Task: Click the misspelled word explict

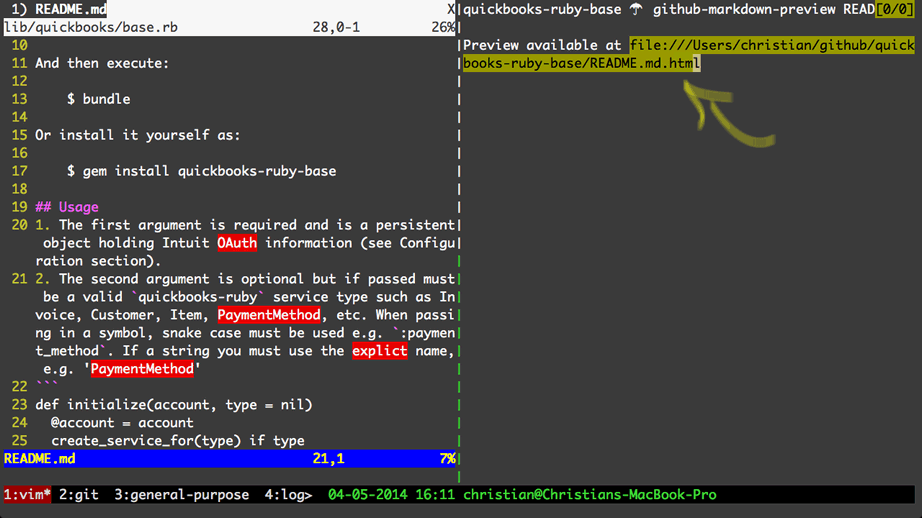Action: pyautogui.click(x=380, y=351)
